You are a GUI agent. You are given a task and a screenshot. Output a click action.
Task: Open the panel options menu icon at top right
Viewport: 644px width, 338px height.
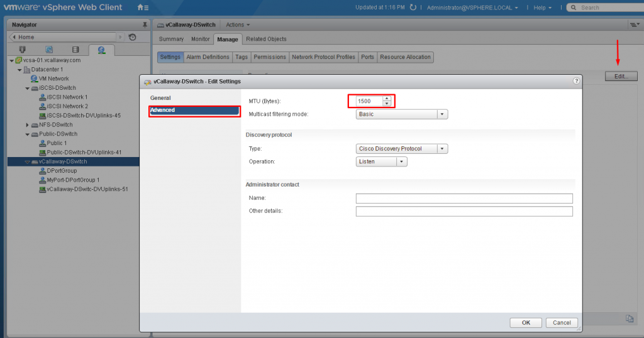tap(635, 25)
